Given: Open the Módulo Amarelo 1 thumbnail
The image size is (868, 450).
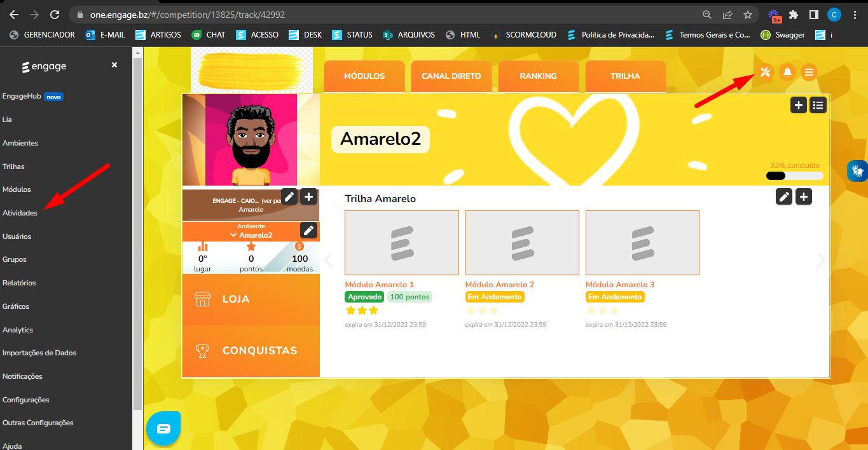Looking at the screenshot, I should [402, 243].
